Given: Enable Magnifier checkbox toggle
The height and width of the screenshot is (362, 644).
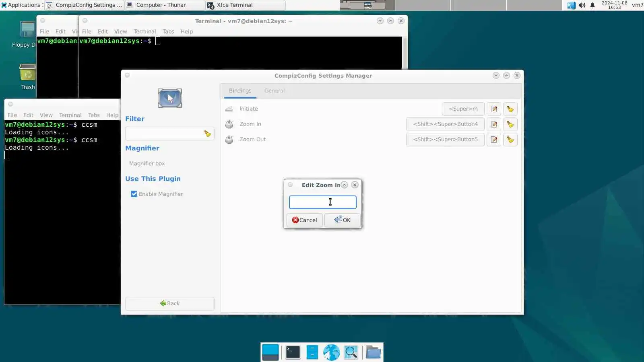Looking at the screenshot, I should tap(134, 194).
